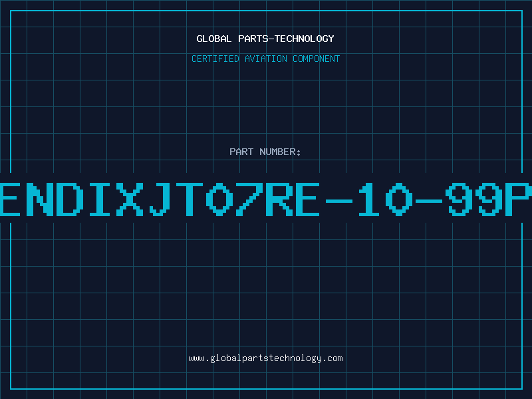This screenshot has width=532, height=399.
Task: Click the 'CERTIFIED AVIATION COMPONENT' subtitle
Action: click(x=265, y=59)
